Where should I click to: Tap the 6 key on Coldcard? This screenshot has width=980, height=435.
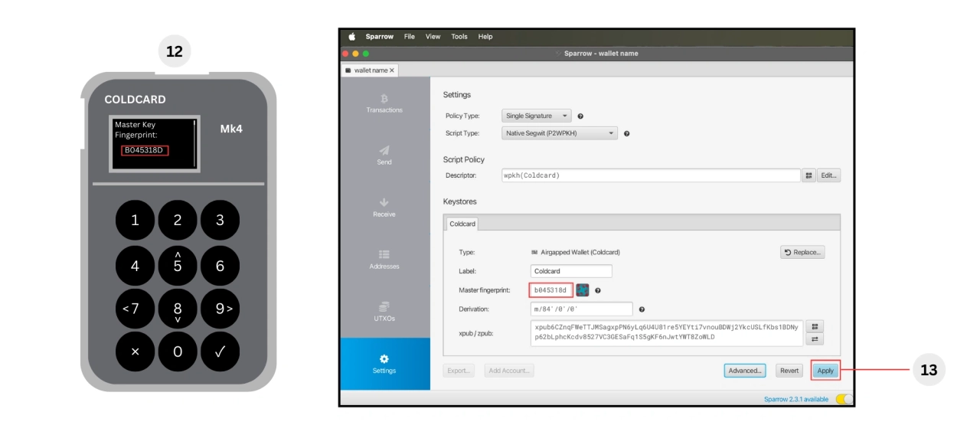(x=220, y=266)
